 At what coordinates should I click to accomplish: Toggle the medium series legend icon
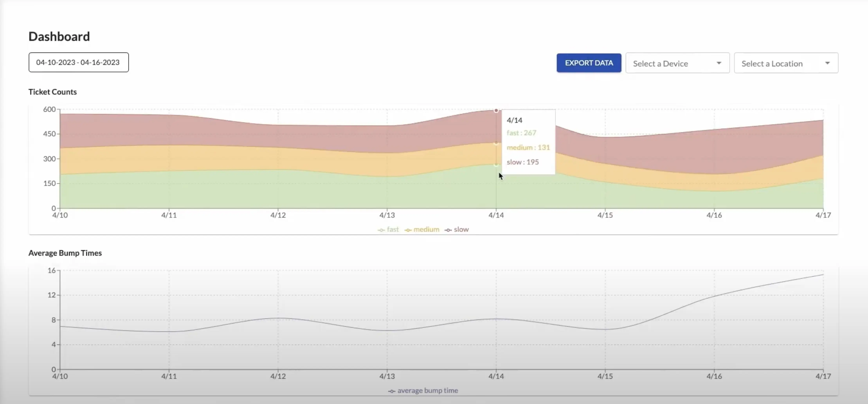[x=408, y=230]
